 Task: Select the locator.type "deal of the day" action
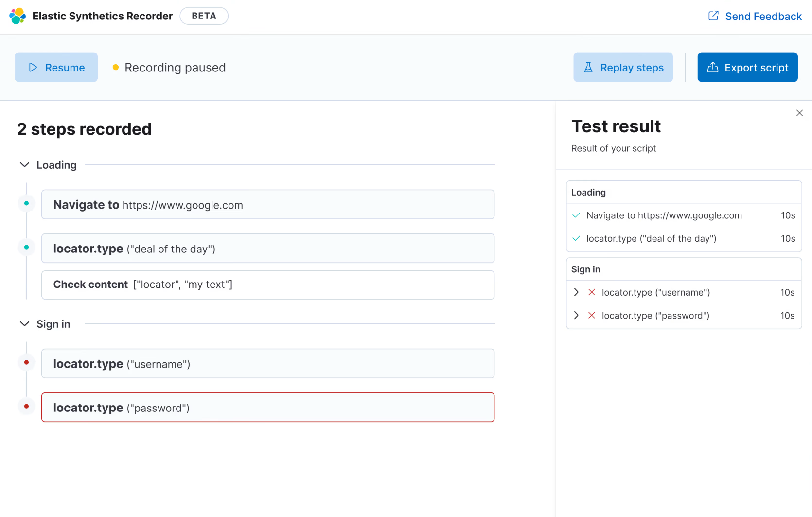coord(268,248)
